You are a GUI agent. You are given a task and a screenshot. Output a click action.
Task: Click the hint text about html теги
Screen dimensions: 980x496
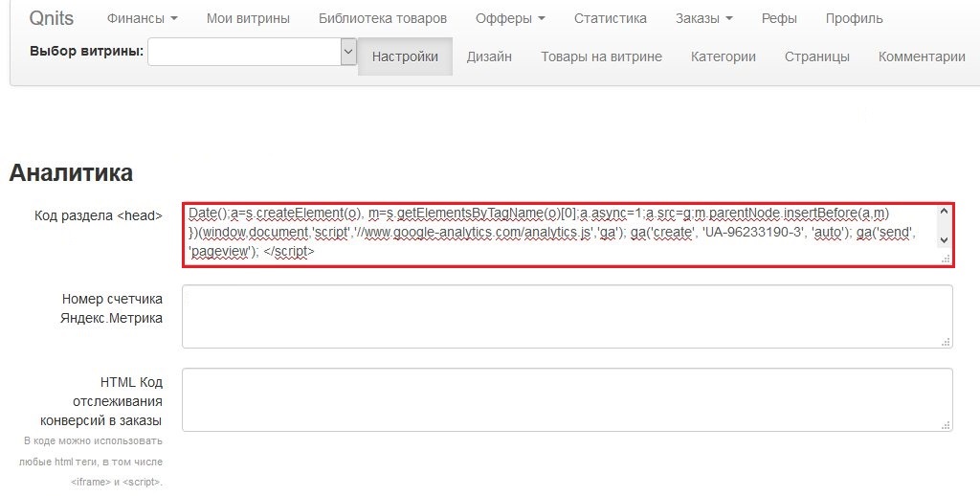pos(91,462)
